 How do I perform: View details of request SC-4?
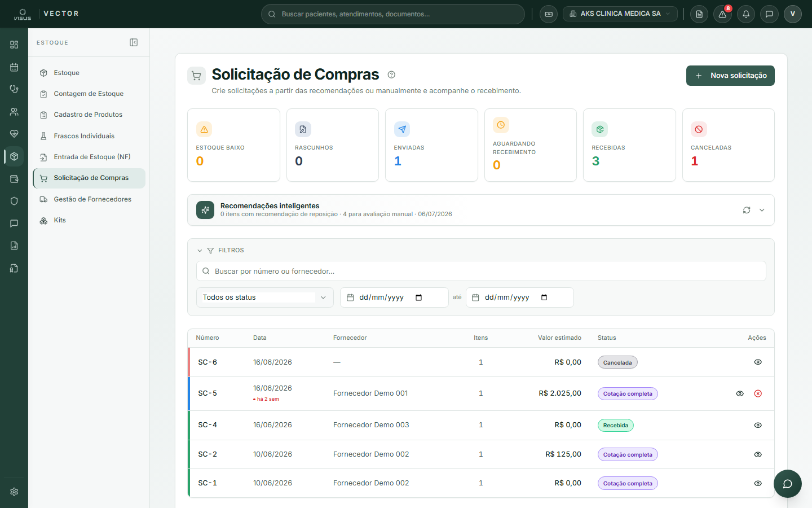click(758, 425)
